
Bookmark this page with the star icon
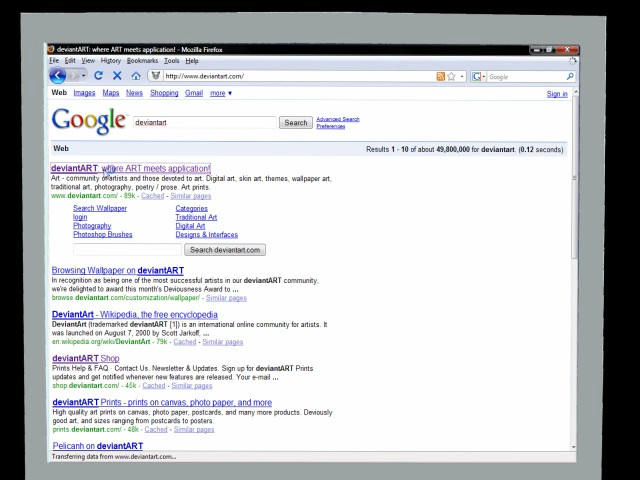pyautogui.click(x=451, y=76)
